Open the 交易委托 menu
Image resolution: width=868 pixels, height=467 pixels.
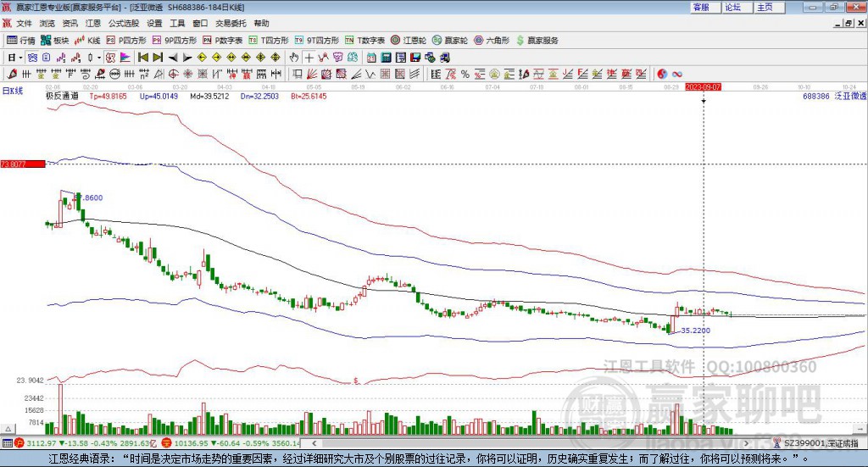click(x=231, y=23)
